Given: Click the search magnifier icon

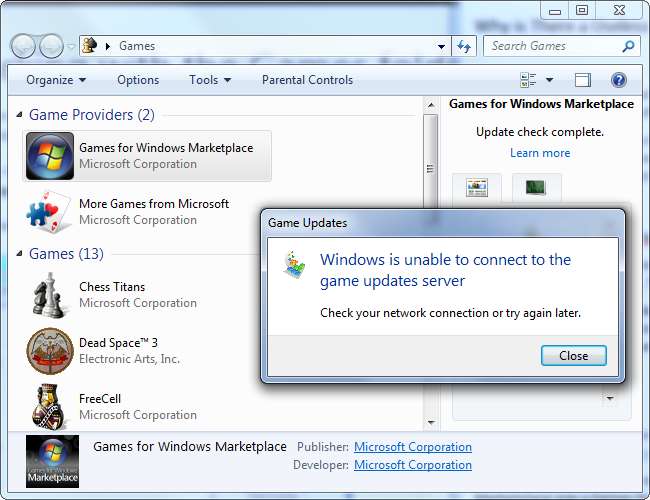Looking at the screenshot, I should point(629,46).
